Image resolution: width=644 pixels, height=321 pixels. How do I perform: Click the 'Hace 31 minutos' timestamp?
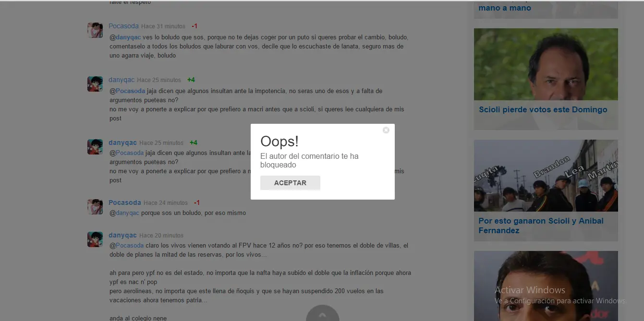163,26
